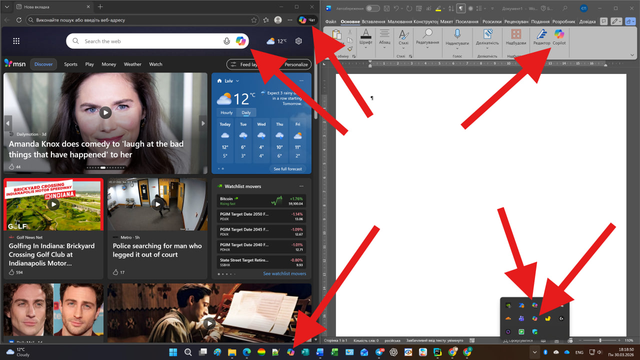
Task: Open MSN page settings gear icon
Action: tap(299, 41)
